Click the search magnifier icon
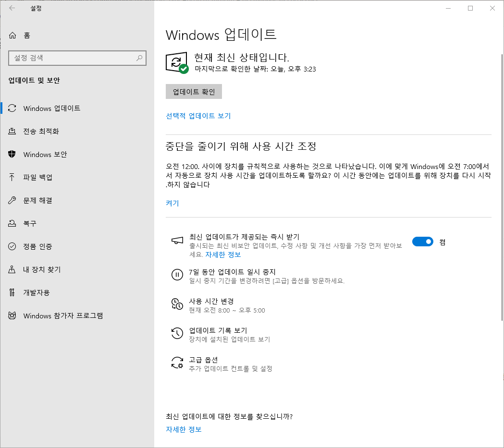Screen dimensions: 504x448 click(x=139, y=58)
